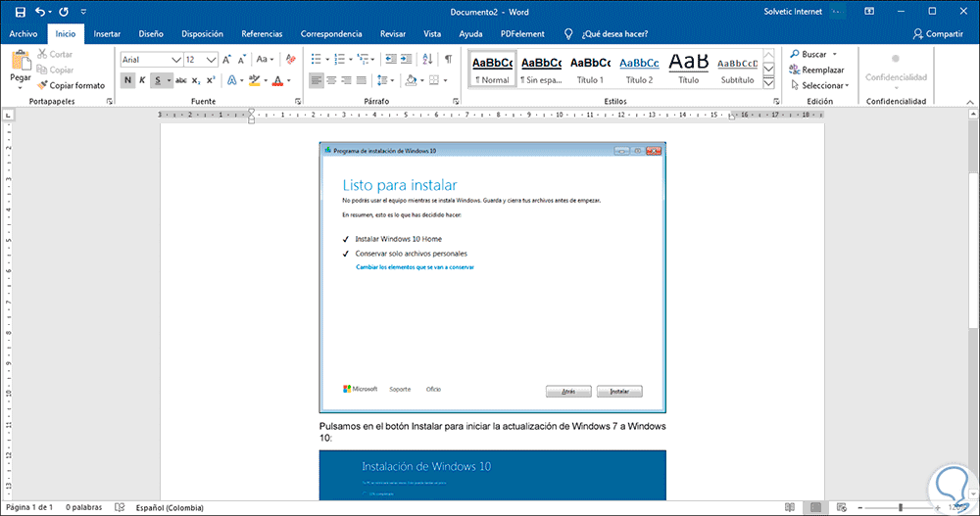Screen dimensions: 980x516
Task: Toggle strikethrough (abc) formatting
Action: [180, 80]
